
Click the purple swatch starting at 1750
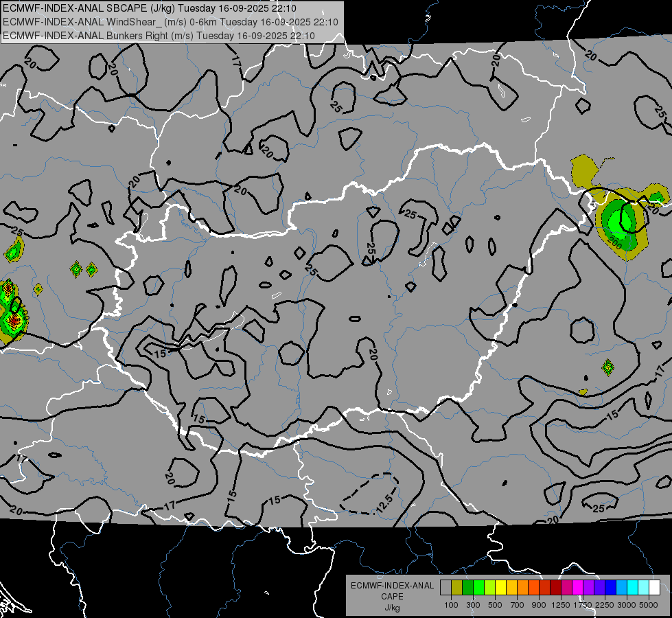pyautogui.click(x=589, y=587)
